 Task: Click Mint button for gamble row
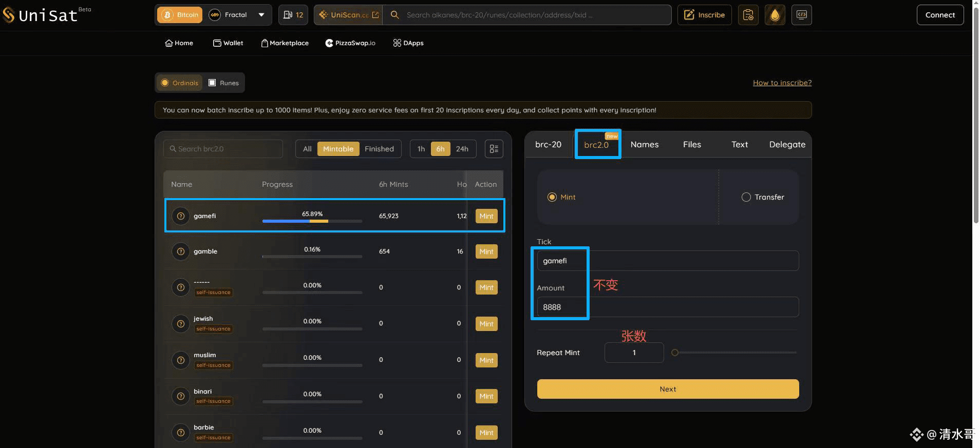(486, 251)
